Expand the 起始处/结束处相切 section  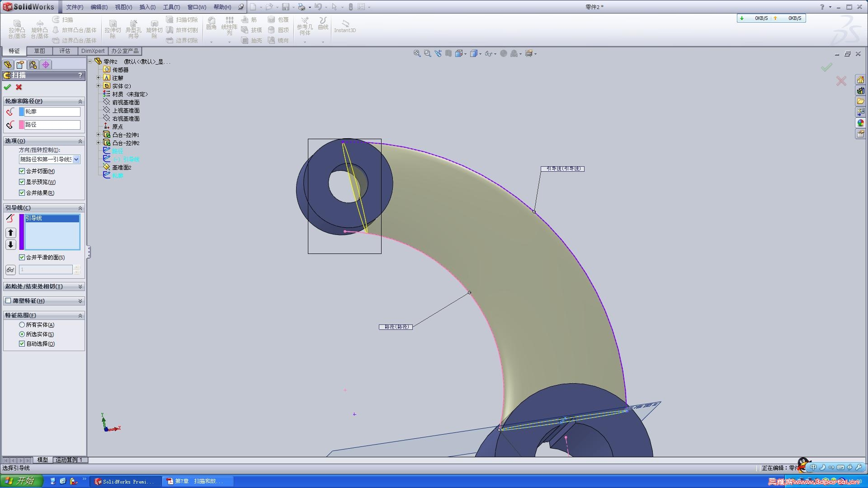pos(80,286)
